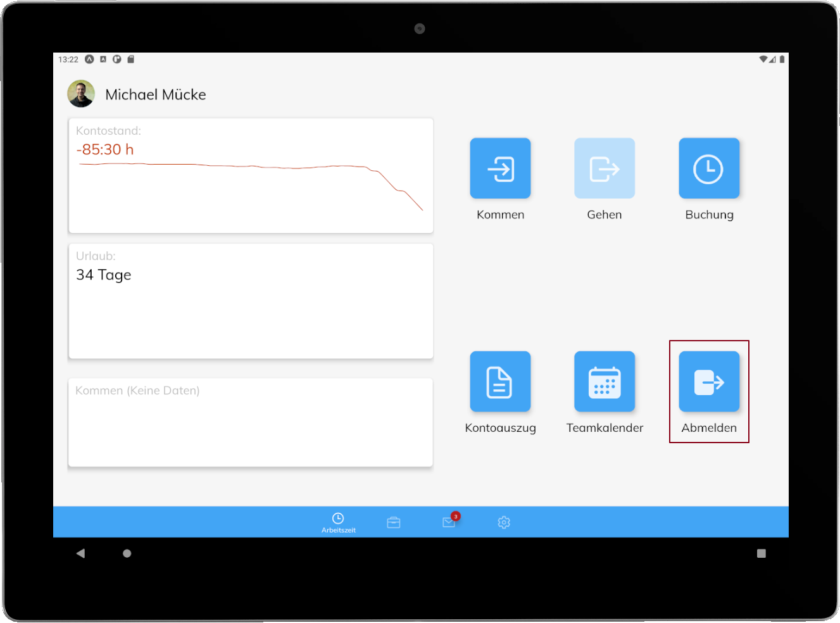Click the Buchung label text
The height and width of the screenshot is (623, 840).
click(709, 215)
